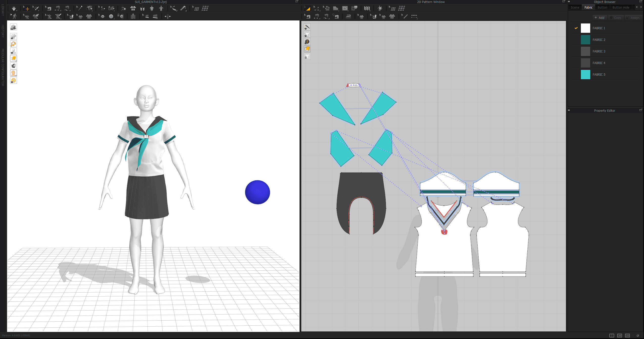
Task: Select the button tool in 3D toolbar
Action: [111, 17]
